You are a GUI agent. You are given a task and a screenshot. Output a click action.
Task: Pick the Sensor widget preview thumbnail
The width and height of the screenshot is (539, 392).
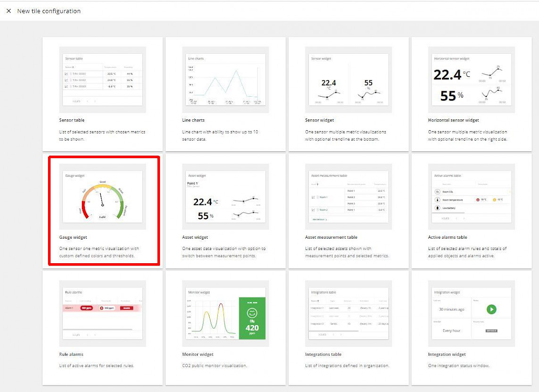[x=348, y=80]
